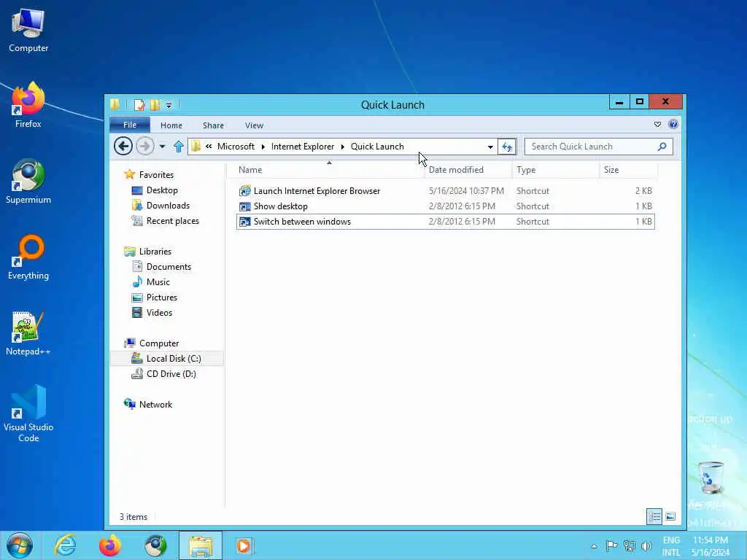Viewport: 747px width, 560px height.
Task: Click the search magnifier icon
Action: tap(662, 147)
